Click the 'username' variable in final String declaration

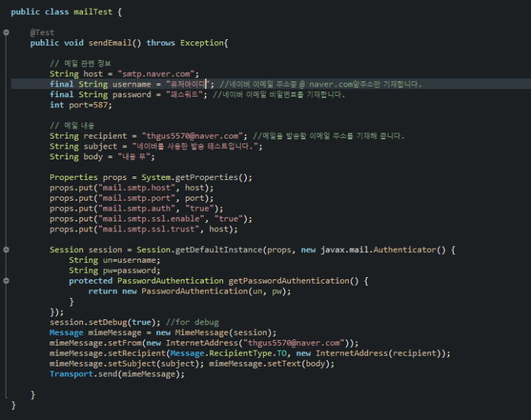pos(131,84)
